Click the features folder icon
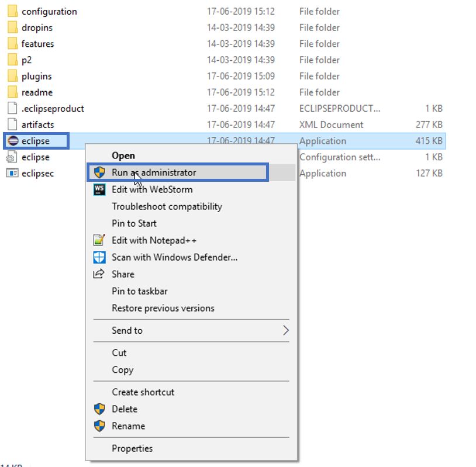Image resolution: width=476 pixels, height=467 pixels. (12, 44)
